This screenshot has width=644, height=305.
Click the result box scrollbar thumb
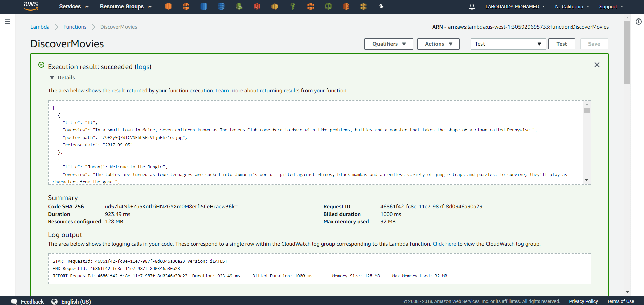point(587,111)
